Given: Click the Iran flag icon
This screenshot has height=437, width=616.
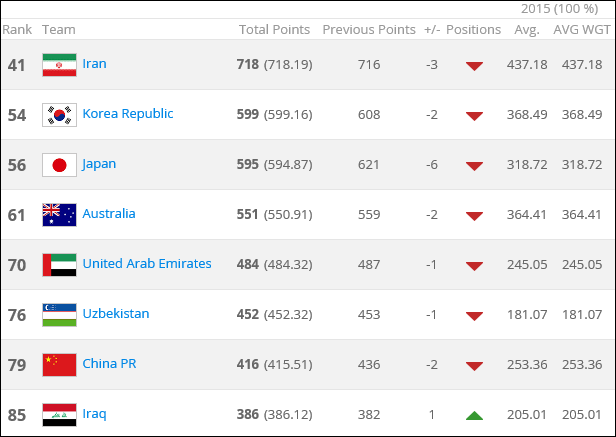Looking at the screenshot, I should click(59, 65).
